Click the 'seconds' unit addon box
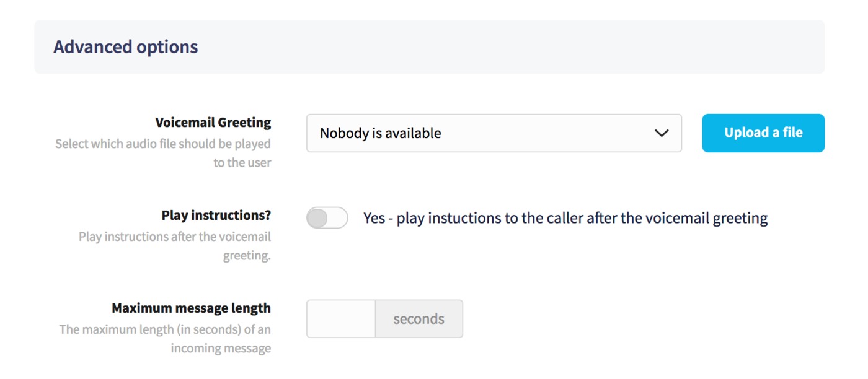The width and height of the screenshot is (868, 379). pyautogui.click(x=419, y=319)
